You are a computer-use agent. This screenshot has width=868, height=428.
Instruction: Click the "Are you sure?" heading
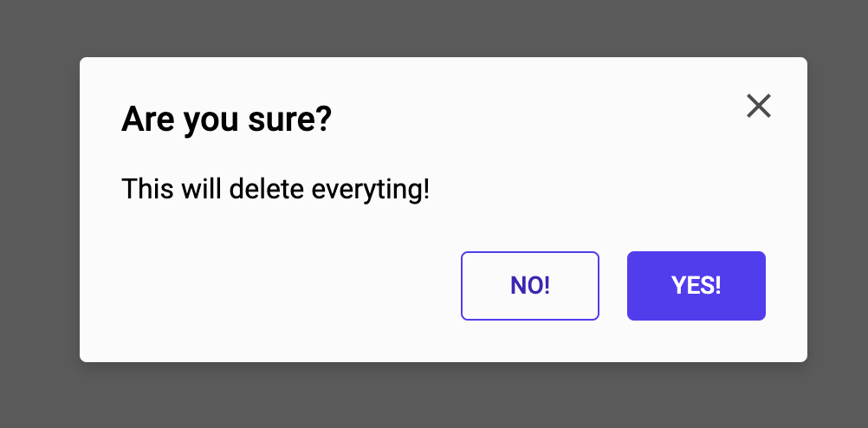pyautogui.click(x=226, y=119)
